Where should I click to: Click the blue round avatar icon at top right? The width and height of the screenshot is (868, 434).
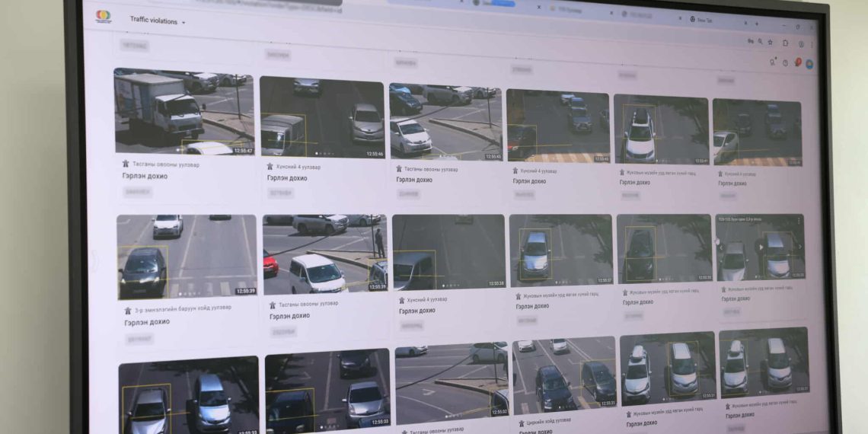[x=809, y=64]
